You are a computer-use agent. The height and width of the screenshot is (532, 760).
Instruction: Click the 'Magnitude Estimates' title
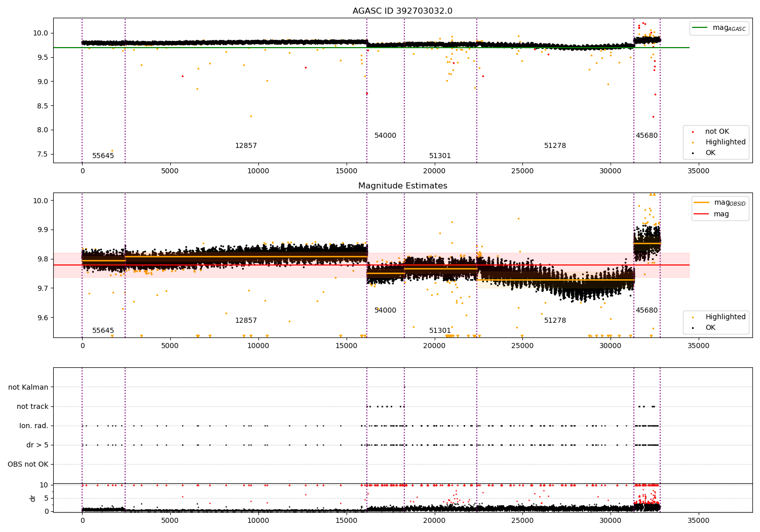point(402,186)
